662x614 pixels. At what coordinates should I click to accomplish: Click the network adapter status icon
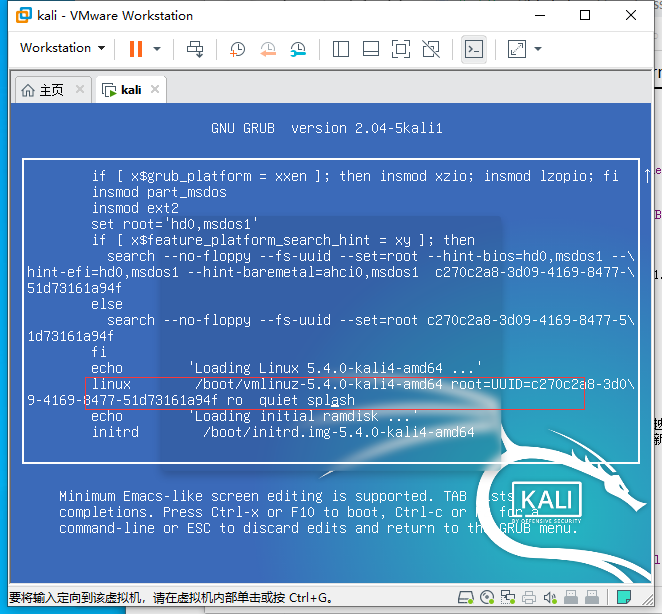(508, 597)
